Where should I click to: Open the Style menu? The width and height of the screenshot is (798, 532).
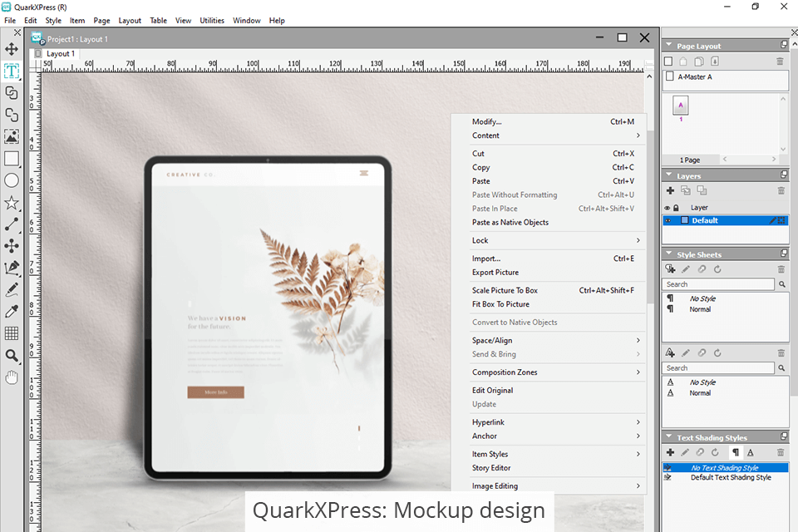53,20
